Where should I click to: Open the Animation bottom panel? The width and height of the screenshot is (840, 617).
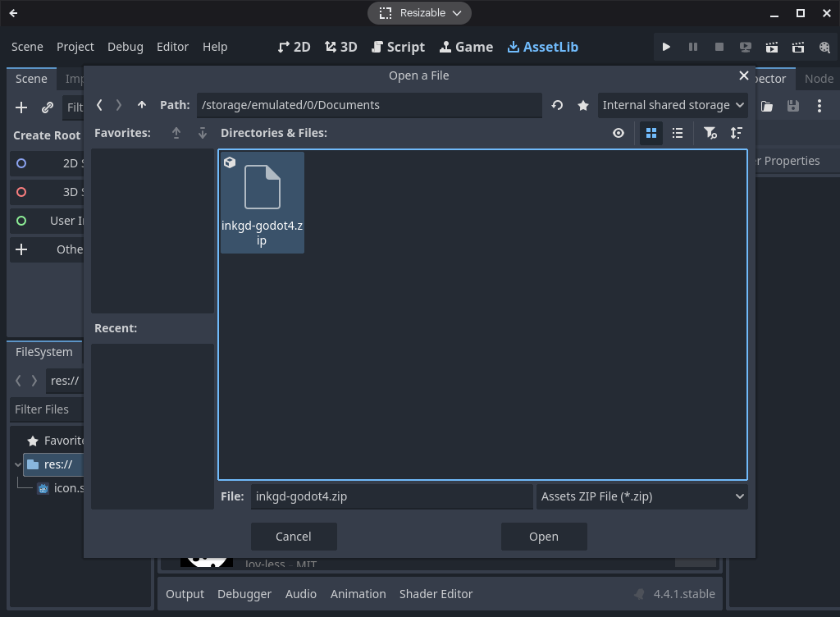[x=358, y=594]
